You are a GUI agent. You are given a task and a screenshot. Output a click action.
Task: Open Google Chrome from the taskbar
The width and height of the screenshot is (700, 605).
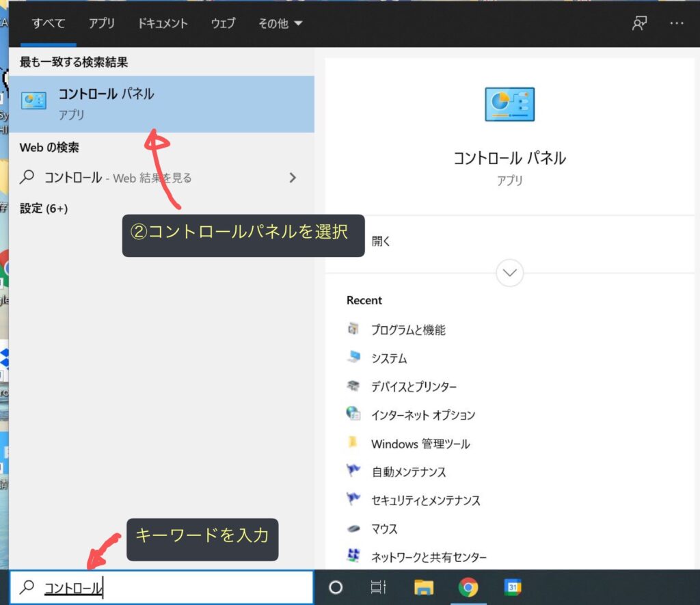[468, 587]
